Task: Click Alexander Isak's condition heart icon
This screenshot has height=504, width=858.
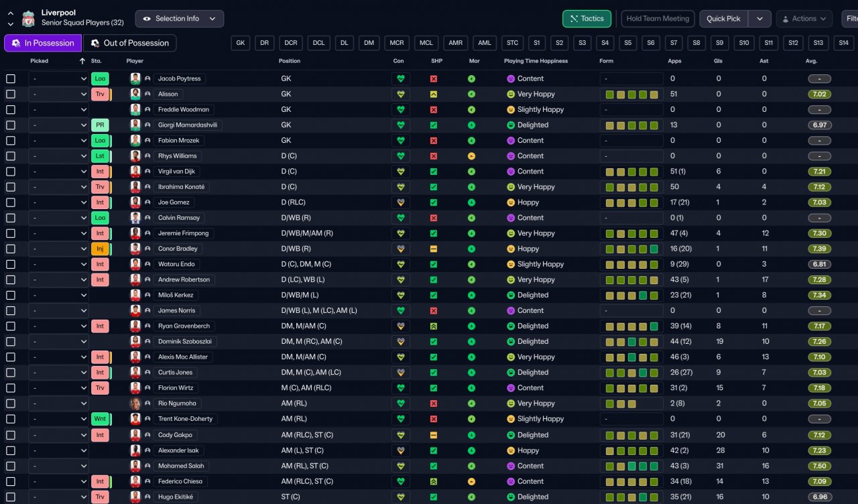Action: click(x=401, y=450)
